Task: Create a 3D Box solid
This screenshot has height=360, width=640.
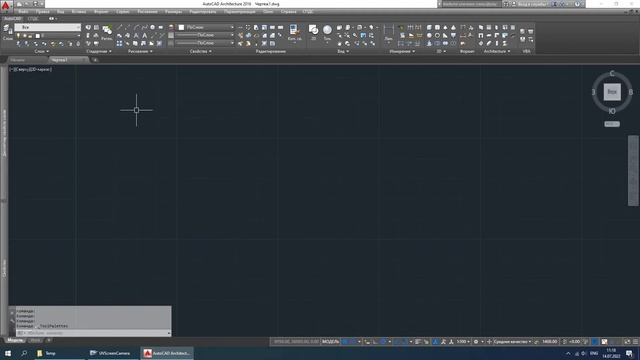Action: [x=429, y=27]
